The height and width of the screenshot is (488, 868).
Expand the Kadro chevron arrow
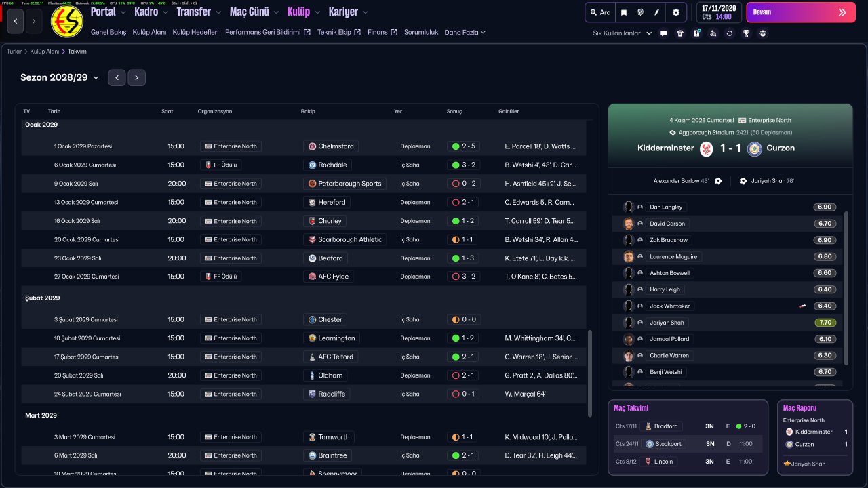[166, 12]
